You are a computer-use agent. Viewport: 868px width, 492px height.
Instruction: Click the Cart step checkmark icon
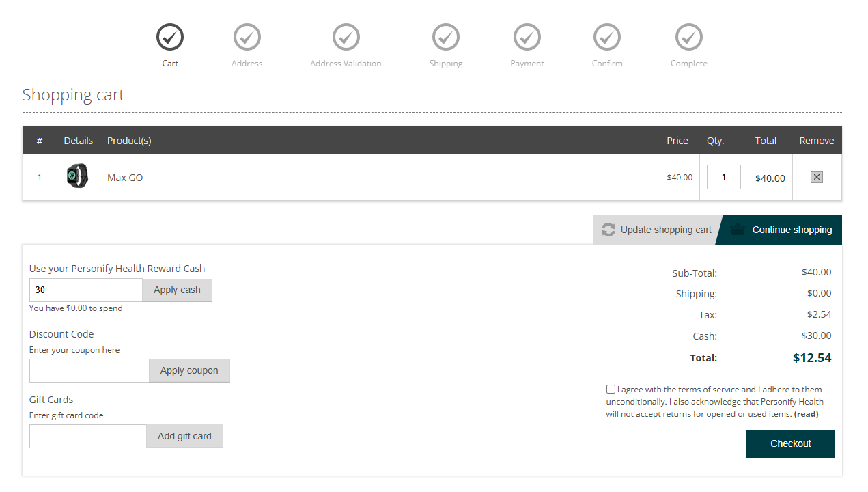tap(170, 37)
